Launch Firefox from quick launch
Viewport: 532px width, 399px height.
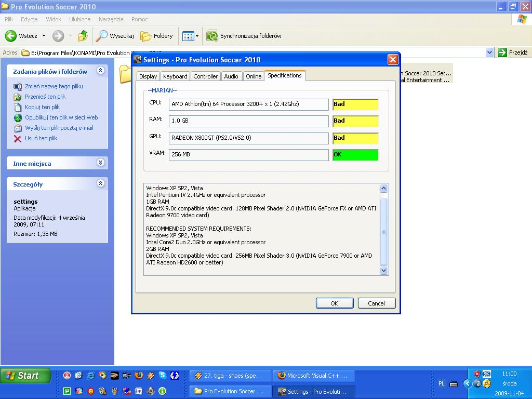tap(138, 375)
